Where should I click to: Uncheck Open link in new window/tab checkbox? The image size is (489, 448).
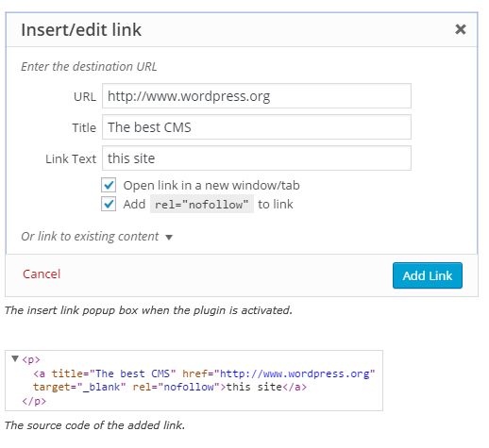pyautogui.click(x=109, y=185)
